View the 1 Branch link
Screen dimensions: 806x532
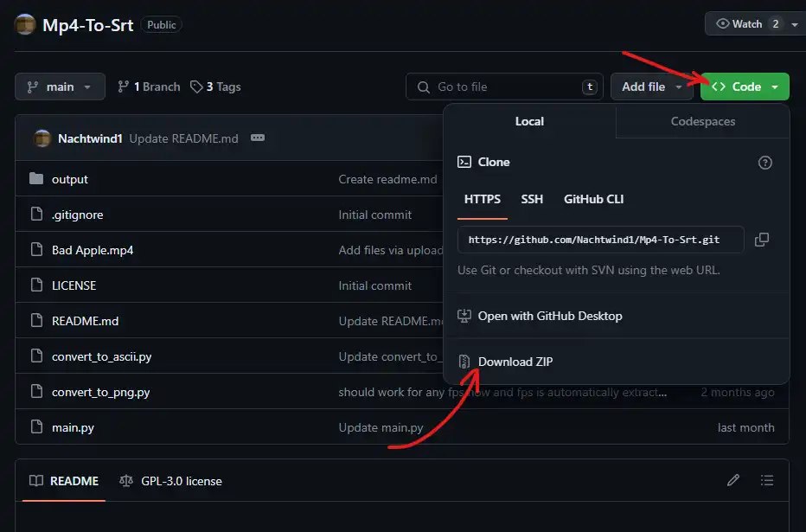pyautogui.click(x=149, y=87)
